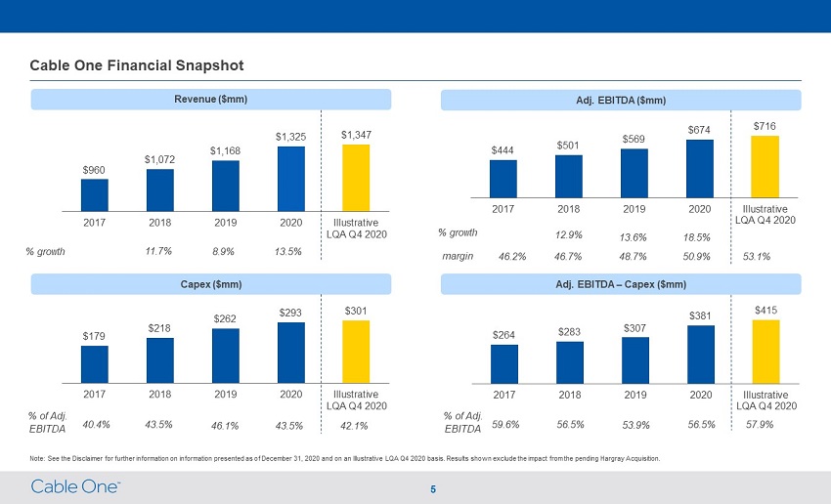Select the 48.7% margin value

(x=633, y=257)
